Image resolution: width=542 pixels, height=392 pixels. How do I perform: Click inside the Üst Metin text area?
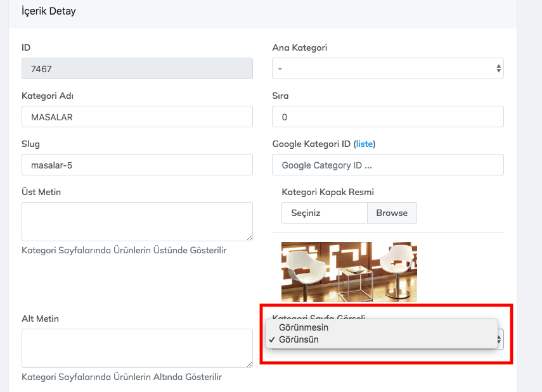pyautogui.click(x=137, y=221)
